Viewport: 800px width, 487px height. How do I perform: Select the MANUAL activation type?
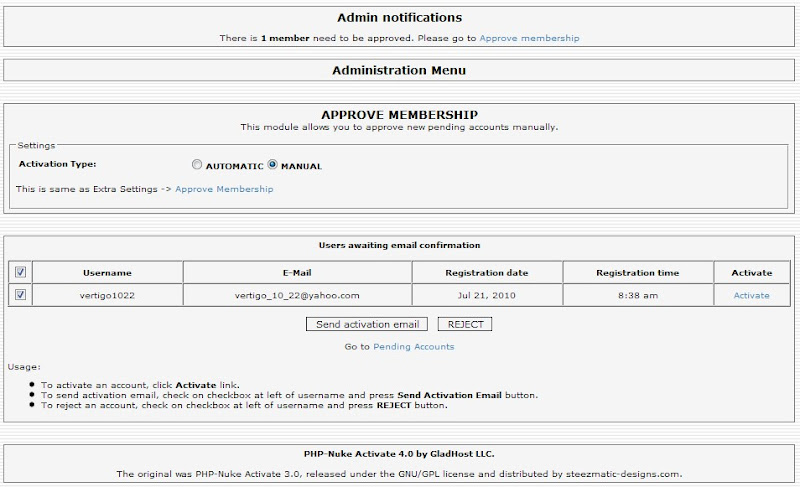pyautogui.click(x=273, y=165)
